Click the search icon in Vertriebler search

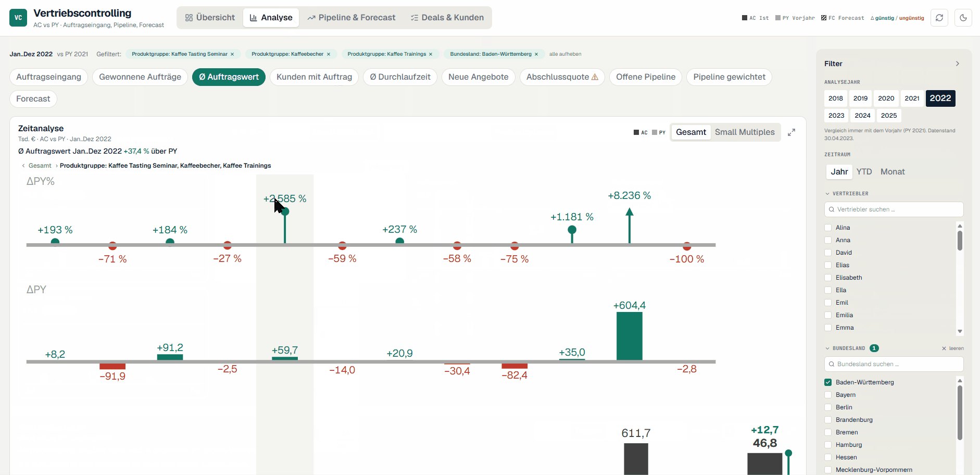(x=832, y=209)
